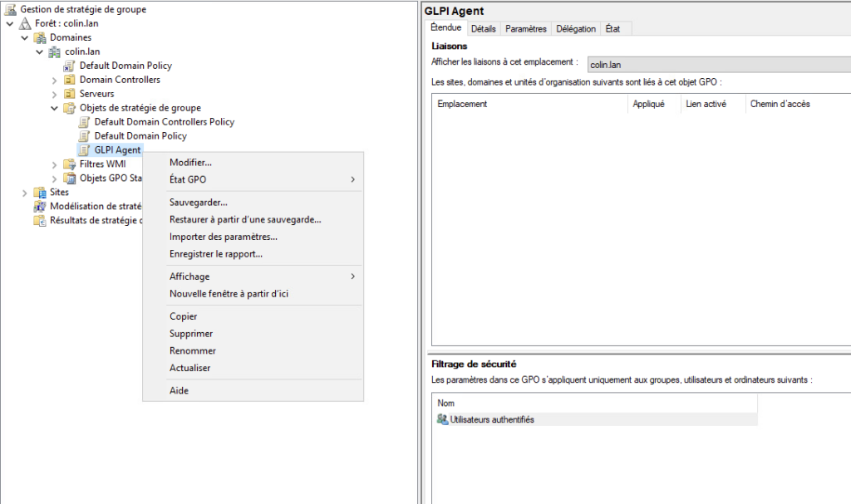Click the Nom column header
The image size is (851, 504).
446,403
